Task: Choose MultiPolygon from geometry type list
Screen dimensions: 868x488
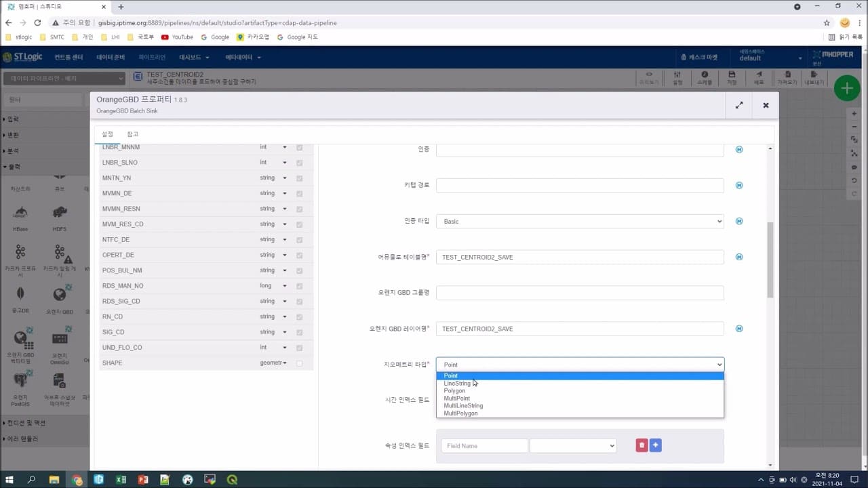Action: click(580, 413)
